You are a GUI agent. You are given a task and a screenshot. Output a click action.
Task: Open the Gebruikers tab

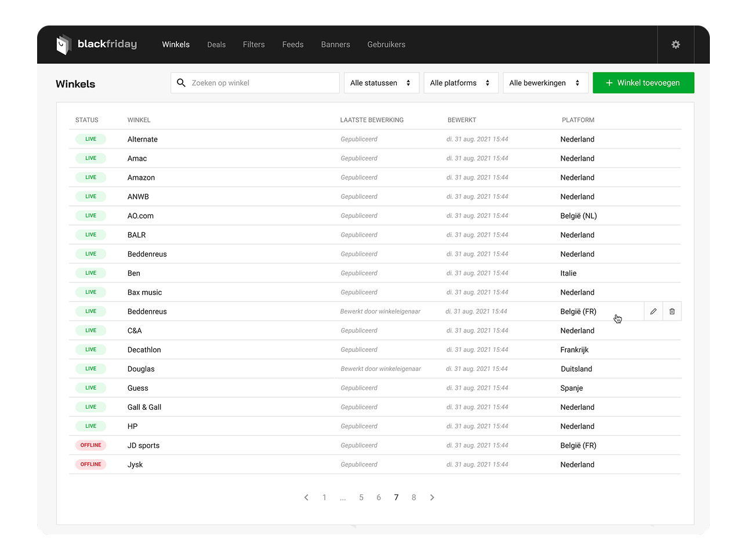click(x=386, y=45)
